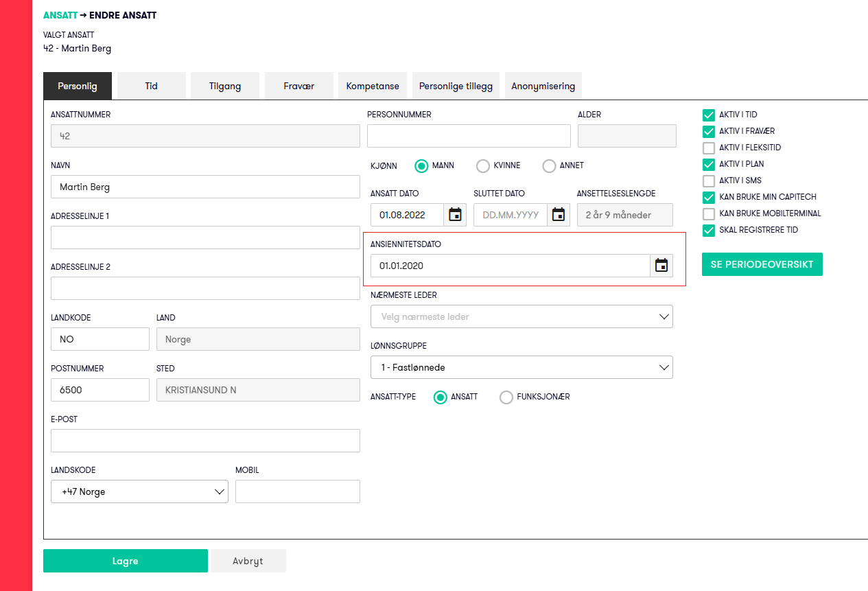Switch to the Fravær tab
The height and width of the screenshot is (591, 868).
[298, 86]
